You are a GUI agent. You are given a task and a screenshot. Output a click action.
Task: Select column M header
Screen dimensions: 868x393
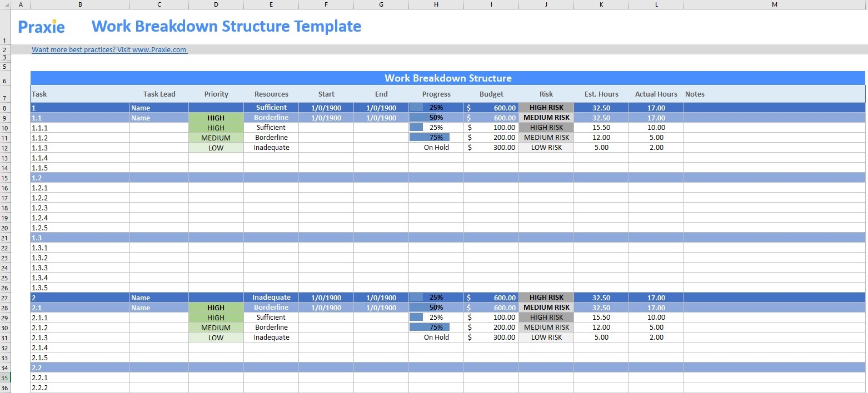pos(774,4)
